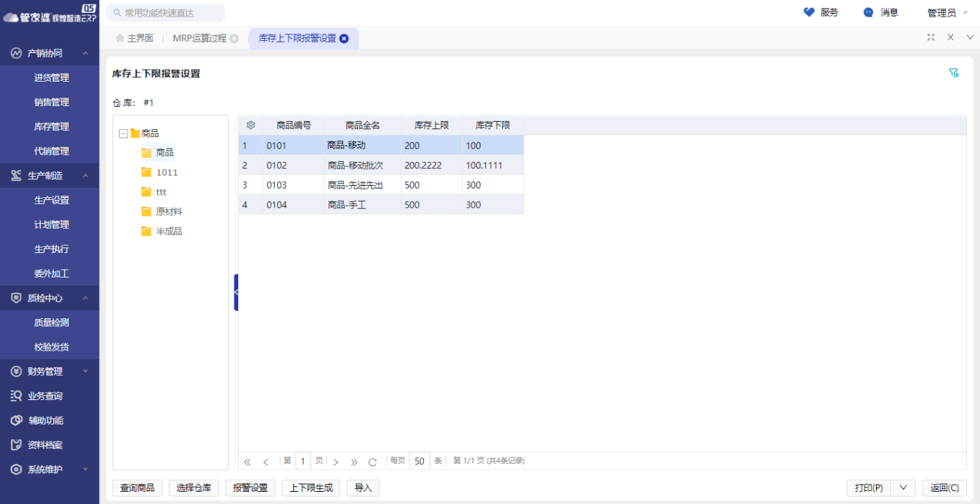The image size is (980, 504).
Task: Toggle the fullscreen expand icon in tab bar
Action: point(930,37)
